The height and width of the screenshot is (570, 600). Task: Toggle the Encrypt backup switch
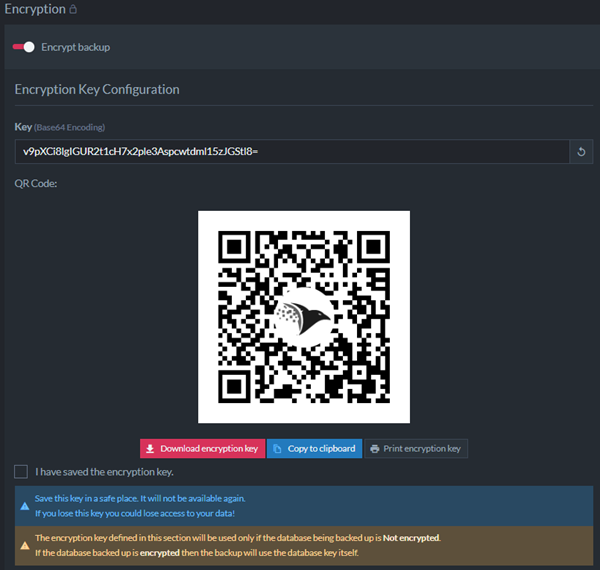[x=23, y=47]
